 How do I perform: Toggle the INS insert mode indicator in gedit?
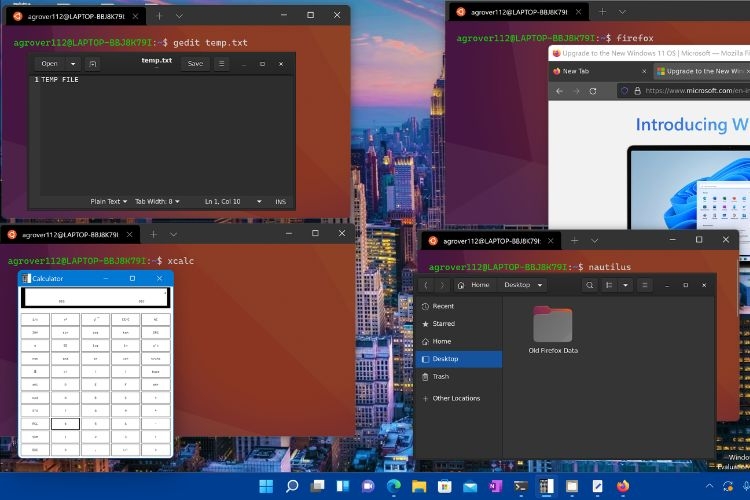point(280,201)
